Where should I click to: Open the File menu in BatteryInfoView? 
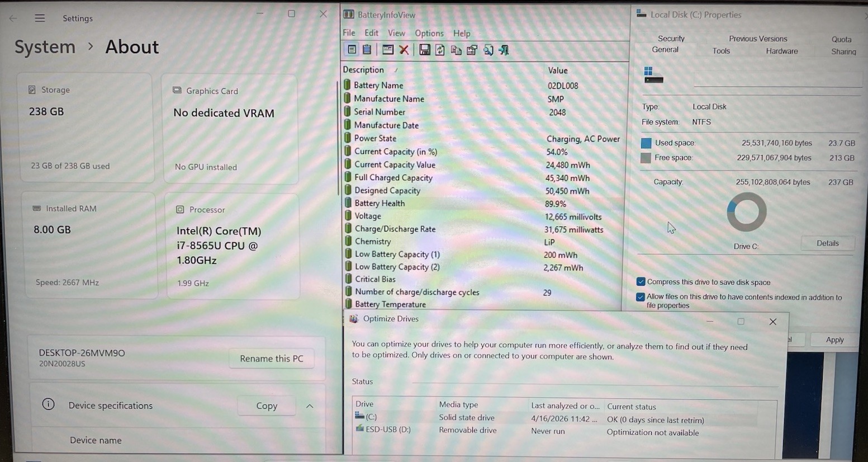point(349,33)
